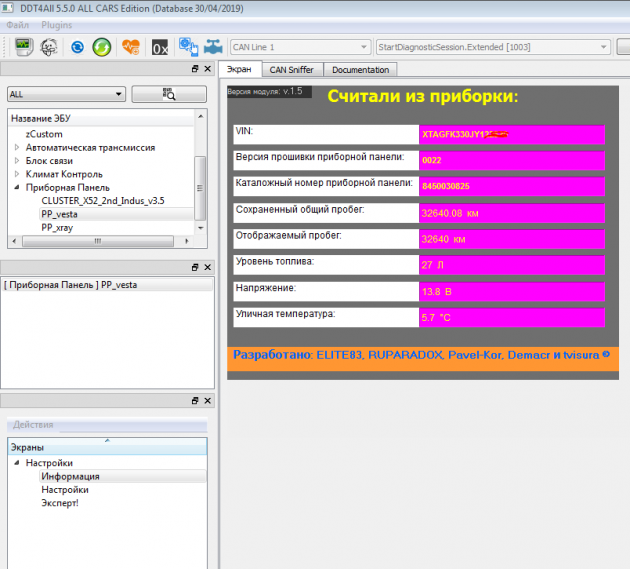
Task: Select PP_xray in the ECU tree
Action: click(x=59, y=227)
